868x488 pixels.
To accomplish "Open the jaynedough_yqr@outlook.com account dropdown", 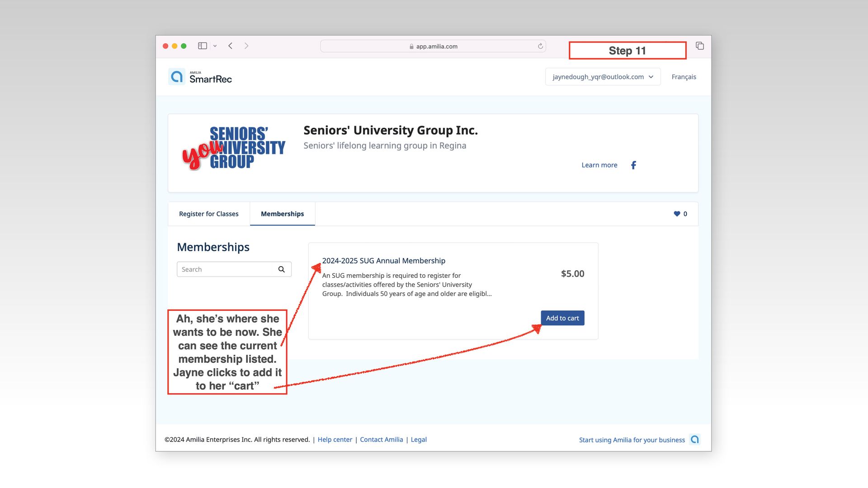I will (x=603, y=77).
